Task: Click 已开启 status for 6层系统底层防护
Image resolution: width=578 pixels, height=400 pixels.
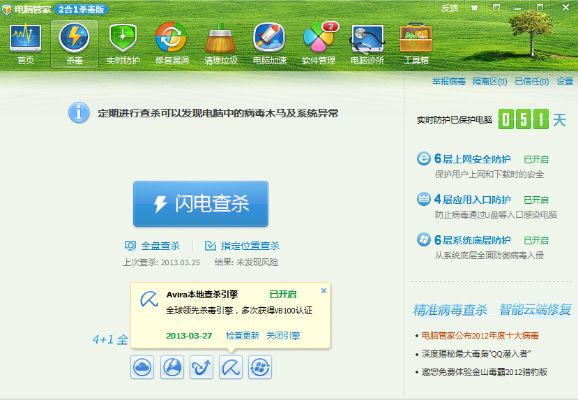Action: pos(536,240)
